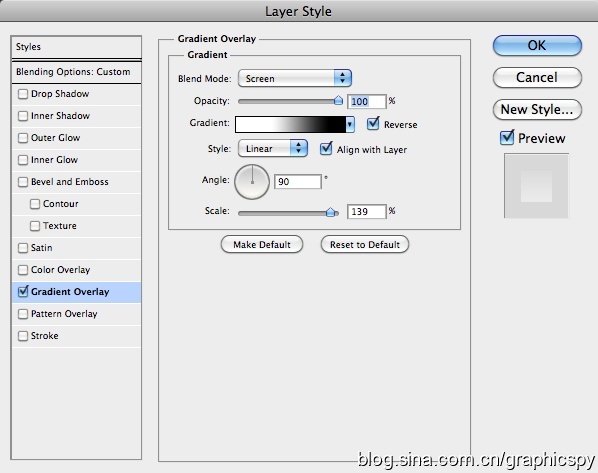Screen dimensions: 598x473
Task: Uncheck the Reverse checkbox
Action: (x=373, y=124)
